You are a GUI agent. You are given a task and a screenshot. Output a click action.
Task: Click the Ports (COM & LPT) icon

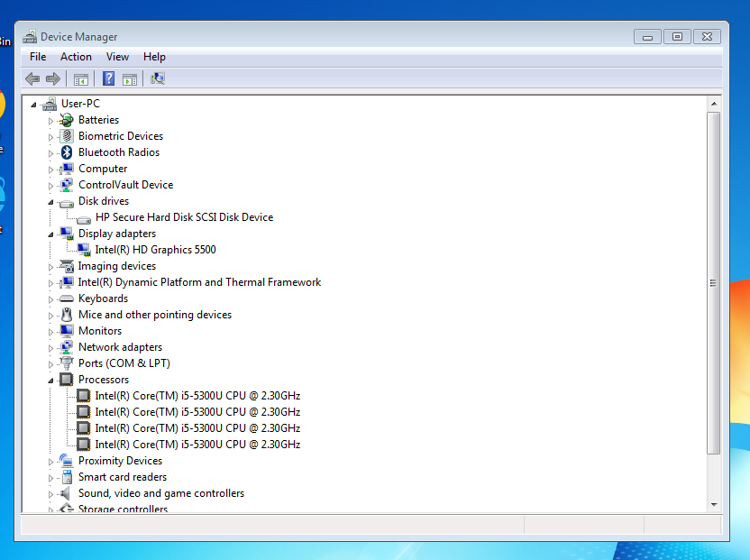coord(67,363)
